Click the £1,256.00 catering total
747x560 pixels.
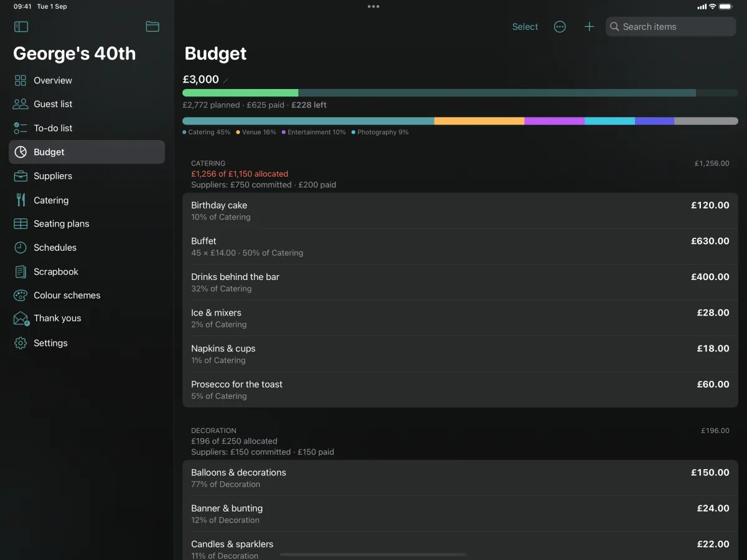pos(712,164)
